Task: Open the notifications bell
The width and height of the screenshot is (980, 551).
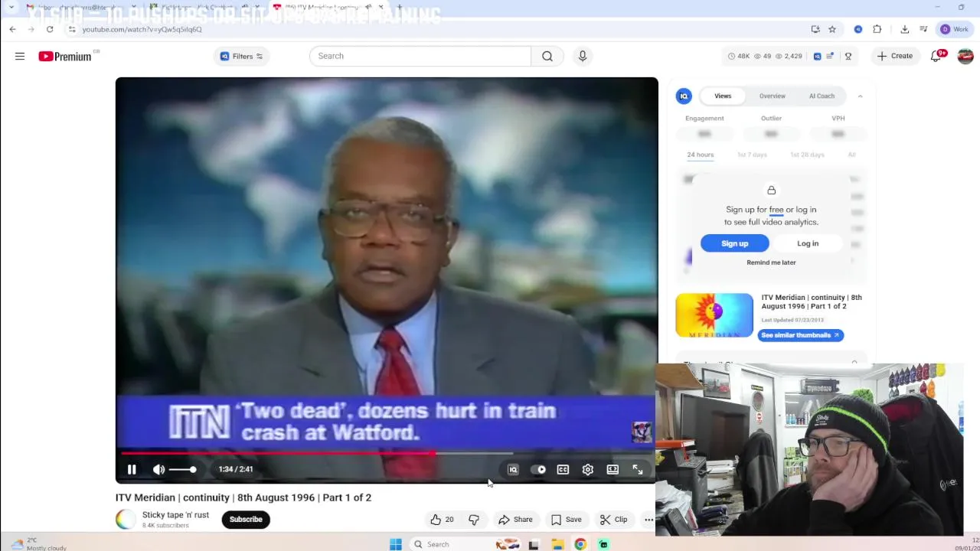Action: click(936, 56)
